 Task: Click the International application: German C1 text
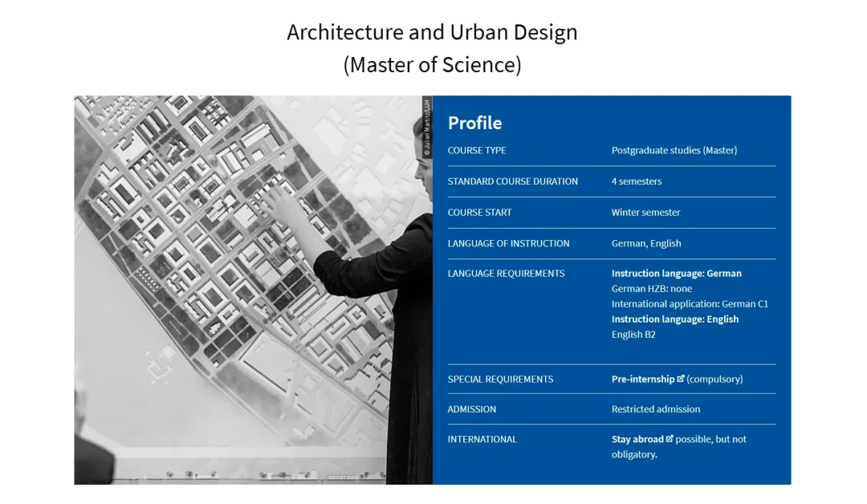[x=690, y=304]
